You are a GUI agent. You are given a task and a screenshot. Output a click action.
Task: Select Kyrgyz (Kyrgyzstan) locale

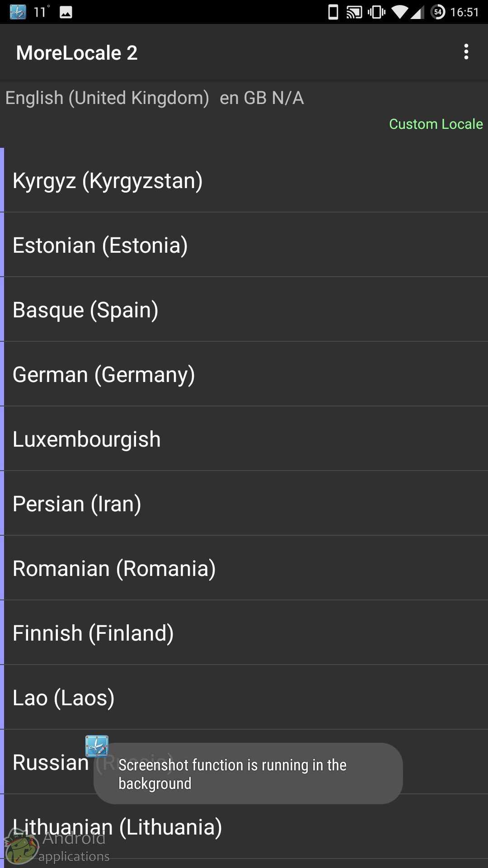coord(244,181)
